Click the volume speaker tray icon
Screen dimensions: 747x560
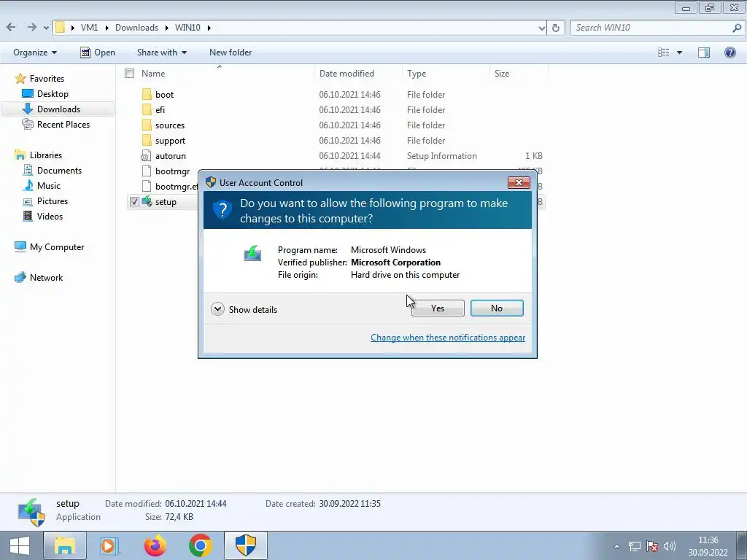pyautogui.click(x=670, y=546)
